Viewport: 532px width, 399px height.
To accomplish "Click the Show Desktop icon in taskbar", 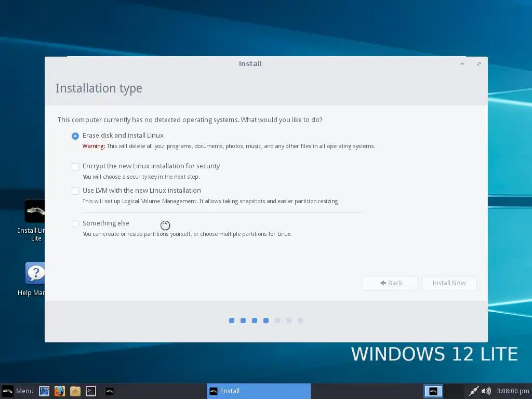I will pos(44,391).
